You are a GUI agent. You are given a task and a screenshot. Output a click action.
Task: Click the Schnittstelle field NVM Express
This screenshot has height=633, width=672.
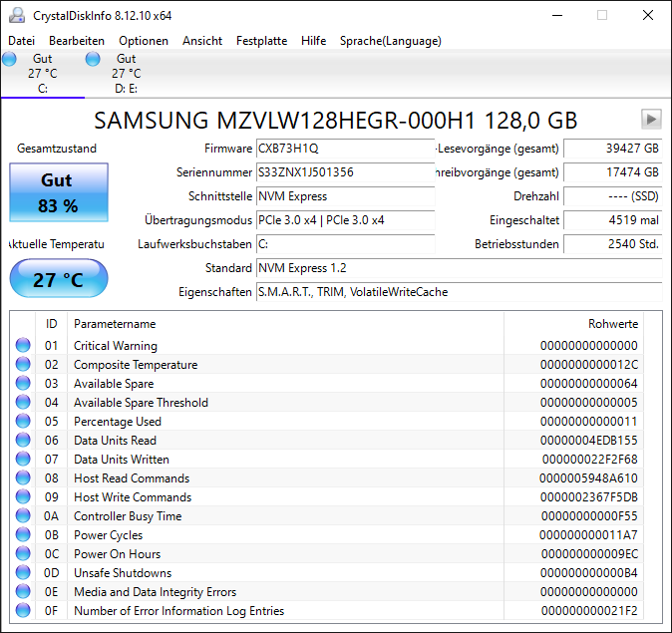(345, 196)
